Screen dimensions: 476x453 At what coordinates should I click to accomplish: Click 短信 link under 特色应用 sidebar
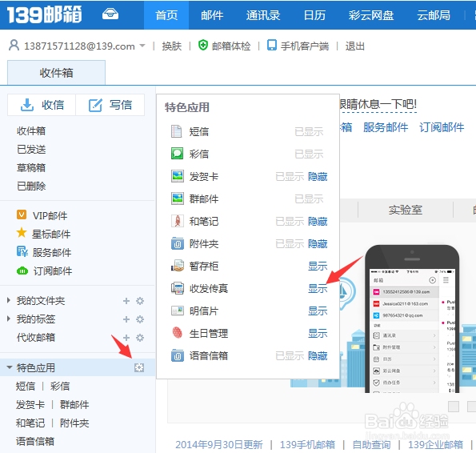(26, 387)
